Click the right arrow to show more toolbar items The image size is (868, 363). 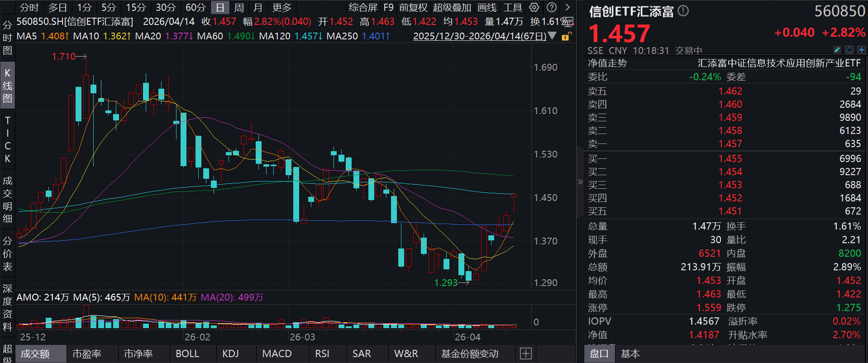click(x=568, y=7)
